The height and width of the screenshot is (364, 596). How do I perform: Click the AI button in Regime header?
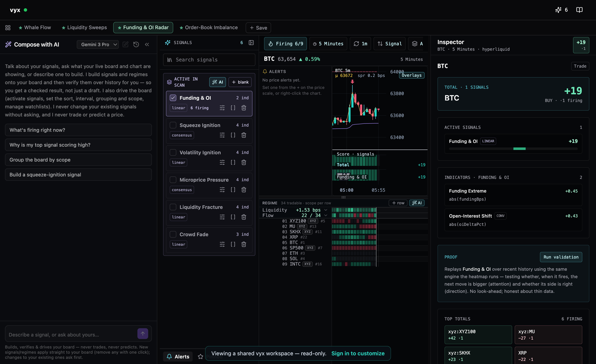click(417, 203)
